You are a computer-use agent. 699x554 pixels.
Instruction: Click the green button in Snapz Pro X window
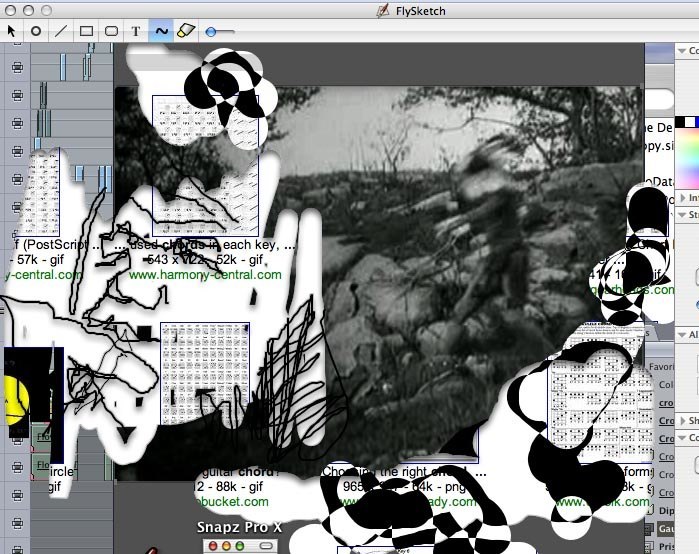(x=240, y=546)
